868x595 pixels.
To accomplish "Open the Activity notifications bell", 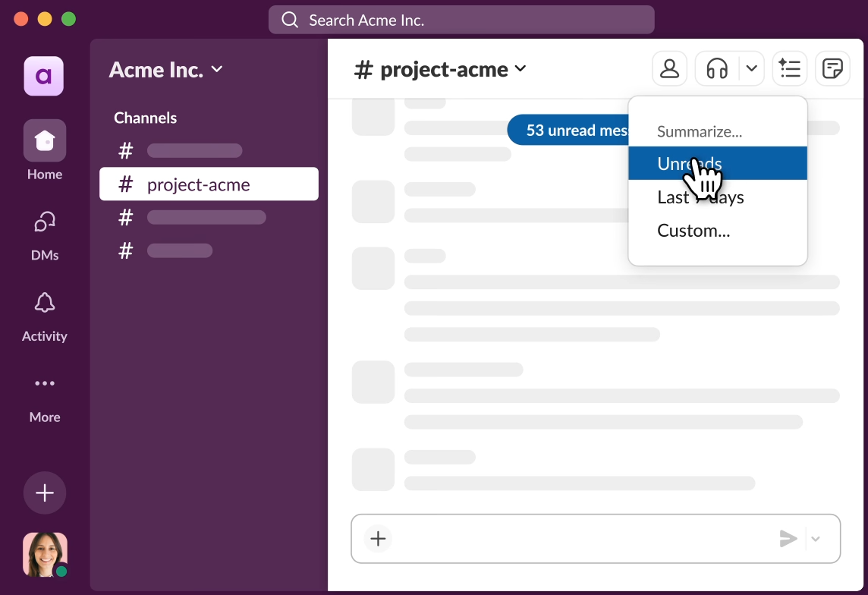I will [45, 304].
